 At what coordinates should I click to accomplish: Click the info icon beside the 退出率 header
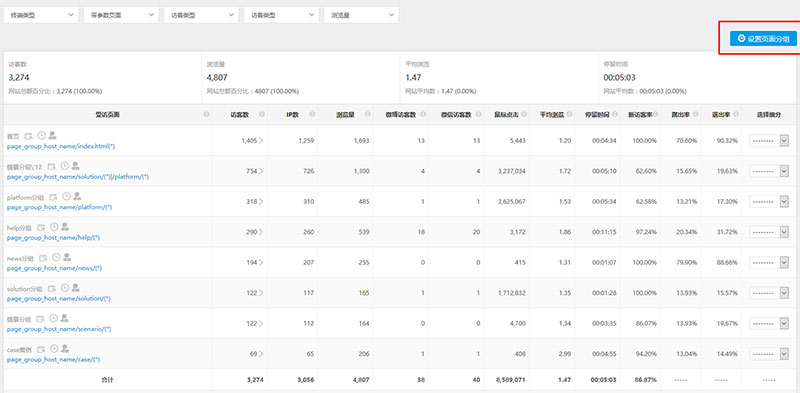(x=736, y=114)
